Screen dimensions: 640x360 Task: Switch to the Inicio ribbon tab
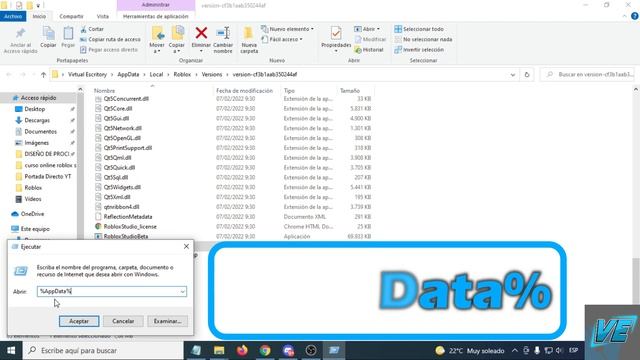point(39,16)
